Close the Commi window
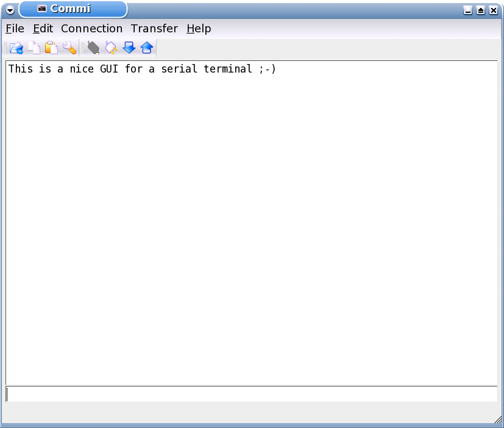This screenshot has width=504, height=428. [x=494, y=10]
